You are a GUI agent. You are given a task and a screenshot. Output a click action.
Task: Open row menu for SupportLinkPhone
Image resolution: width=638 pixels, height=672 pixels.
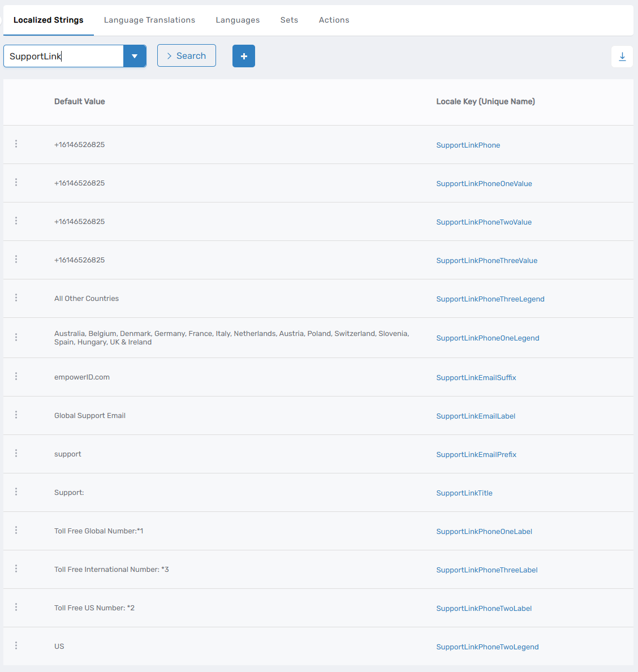click(16, 144)
